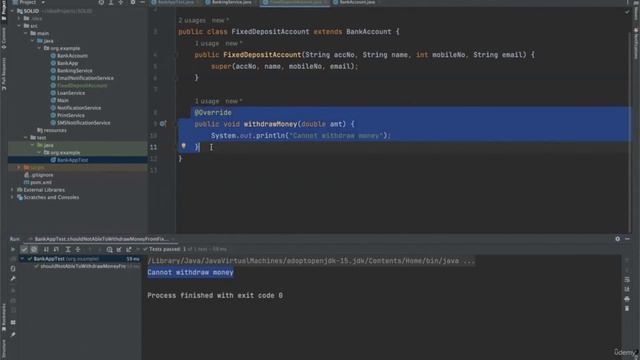Screen dimensions: 640x360
Task: Clear all console output with trash icon
Action: click(x=627, y=309)
